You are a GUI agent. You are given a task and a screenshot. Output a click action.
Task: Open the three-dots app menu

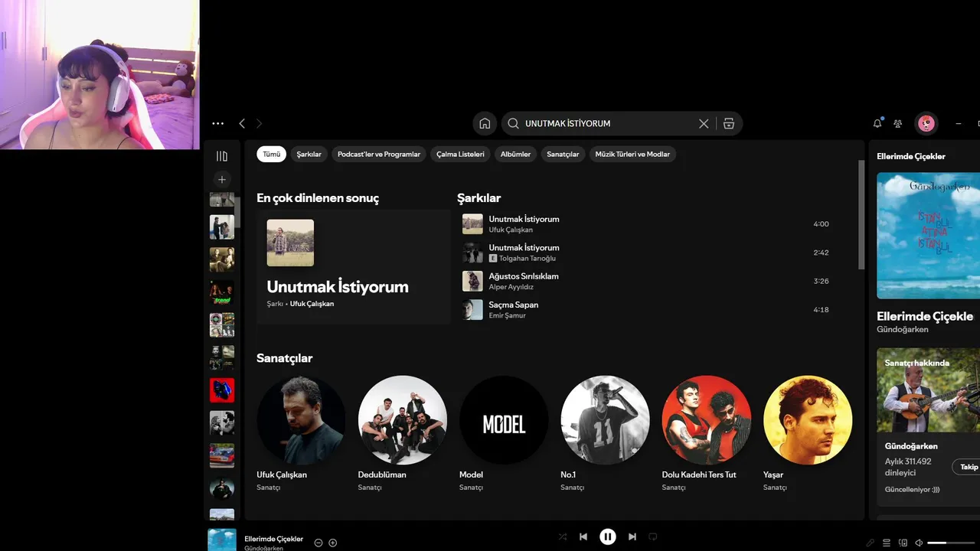[x=218, y=123]
